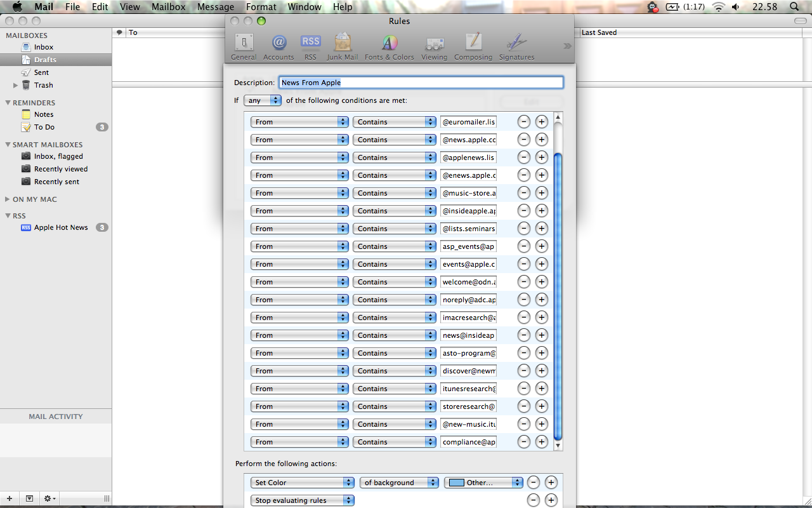
Task: Remove the @euromailer condition row
Action: (x=524, y=122)
